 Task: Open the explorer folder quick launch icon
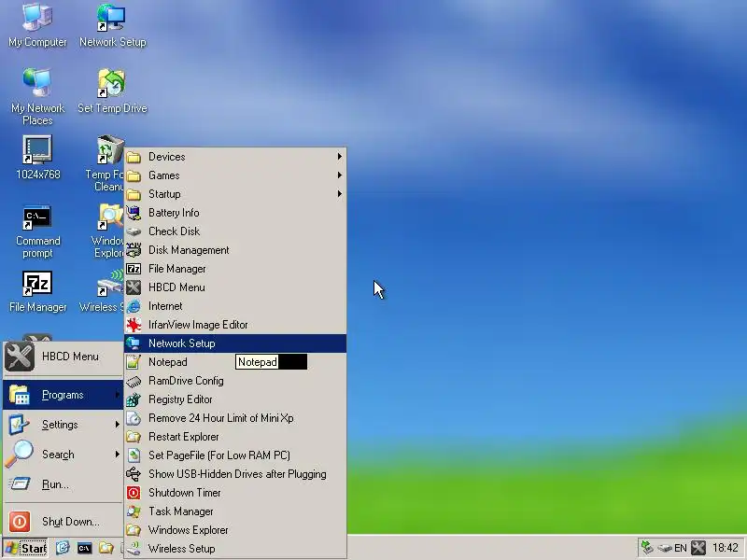pyautogui.click(x=106, y=548)
